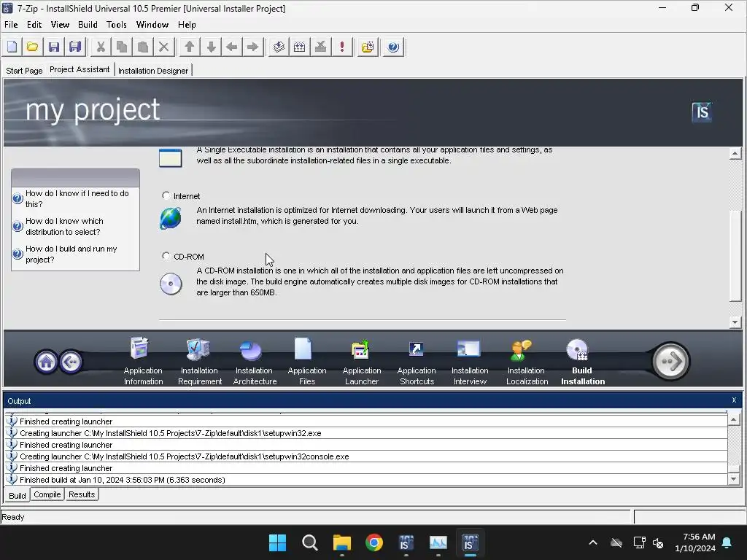The image size is (747, 560).
Task: Open the Application Launcher step
Action: pyautogui.click(x=362, y=362)
